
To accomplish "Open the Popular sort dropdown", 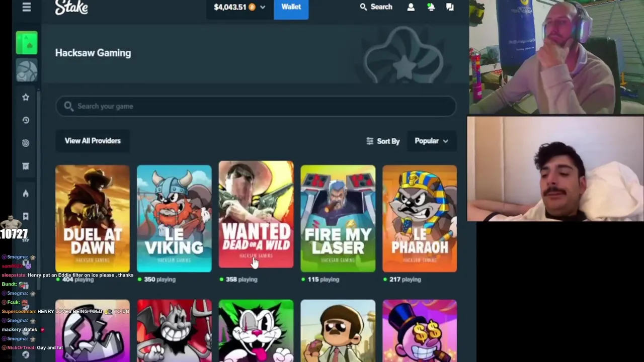I will 431,141.
